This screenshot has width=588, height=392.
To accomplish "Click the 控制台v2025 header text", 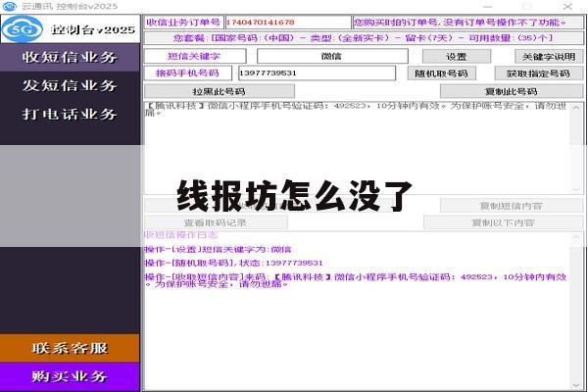I will pos(93,29).
